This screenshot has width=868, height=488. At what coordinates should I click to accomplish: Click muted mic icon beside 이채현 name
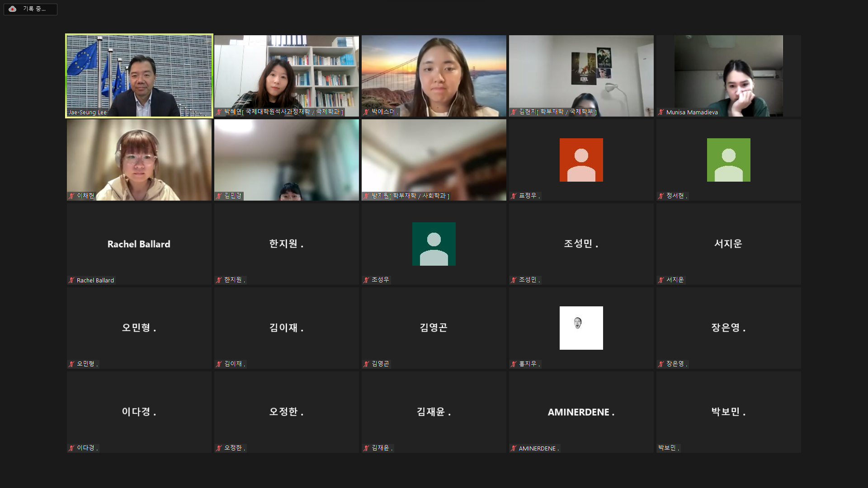(71, 196)
